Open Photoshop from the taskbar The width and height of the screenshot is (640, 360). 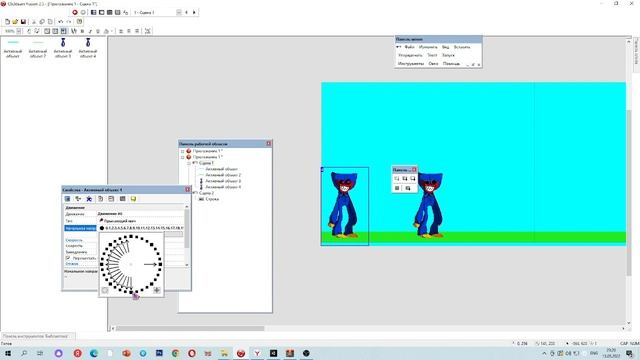159,353
